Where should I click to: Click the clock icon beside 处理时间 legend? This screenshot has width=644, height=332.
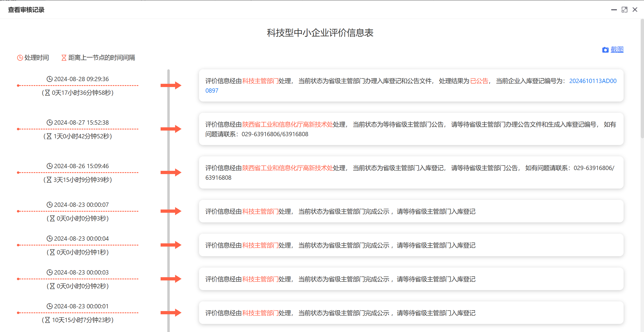coord(20,58)
